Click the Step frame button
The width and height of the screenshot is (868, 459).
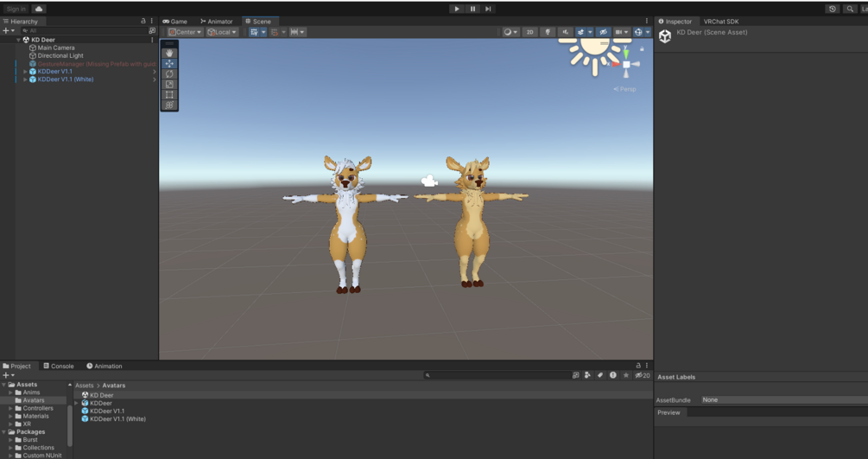tap(488, 9)
